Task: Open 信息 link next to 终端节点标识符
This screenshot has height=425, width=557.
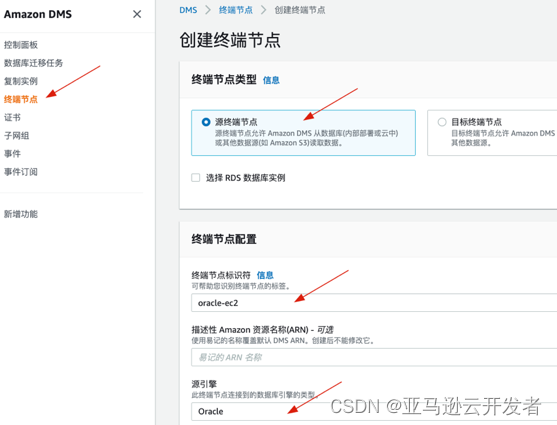Action: (x=265, y=275)
